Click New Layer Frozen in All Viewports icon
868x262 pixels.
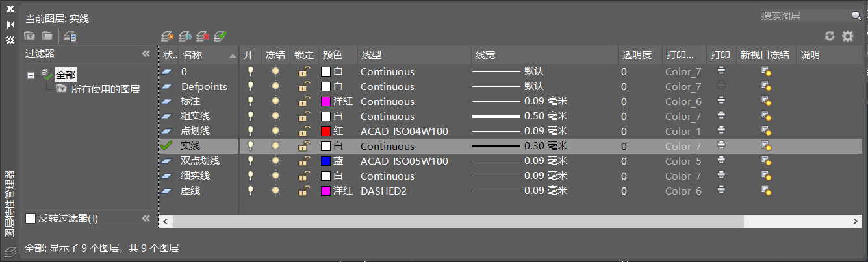coord(185,36)
